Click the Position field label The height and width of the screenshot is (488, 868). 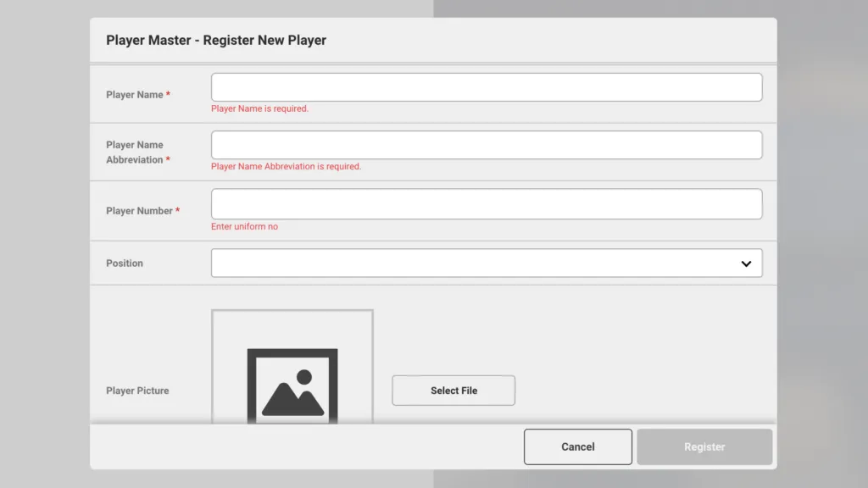[x=125, y=263]
